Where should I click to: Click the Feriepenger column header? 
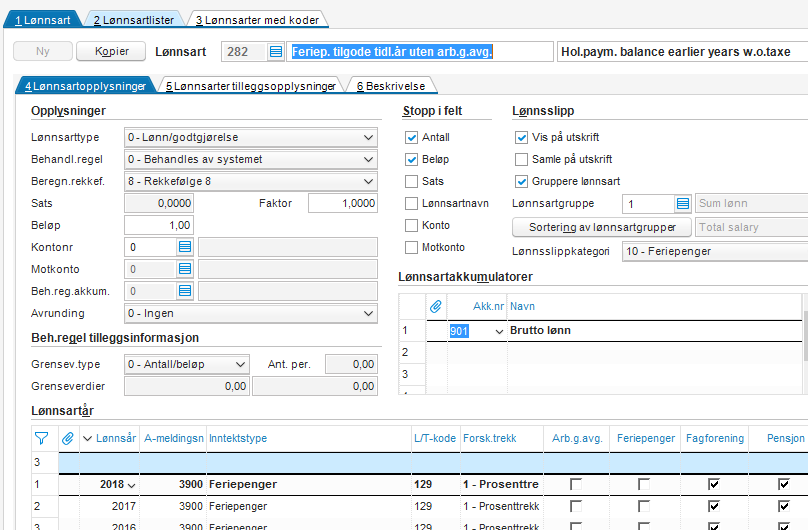[x=645, y=438]
